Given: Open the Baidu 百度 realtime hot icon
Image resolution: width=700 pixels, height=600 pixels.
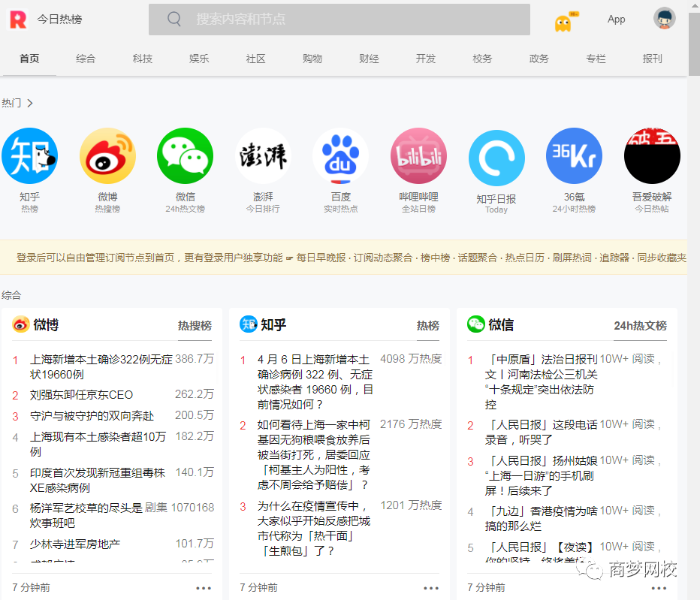Looking at the screenshot, I should tap(341, 156).
